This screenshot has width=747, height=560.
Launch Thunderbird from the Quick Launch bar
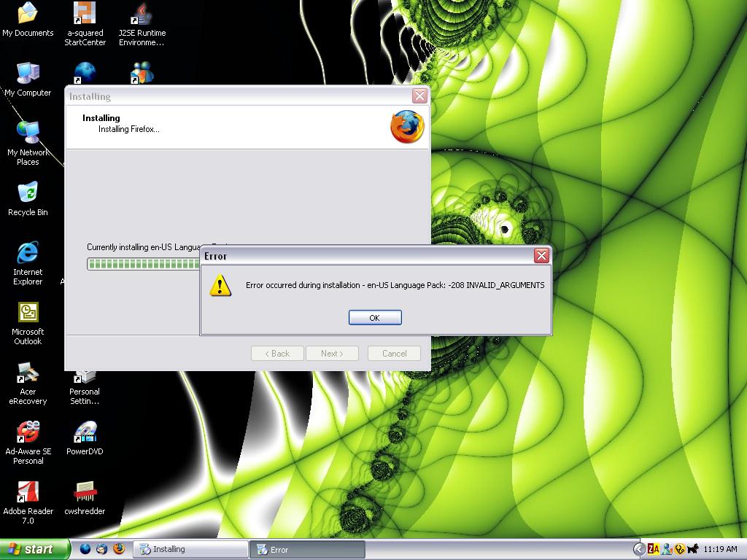101,549
